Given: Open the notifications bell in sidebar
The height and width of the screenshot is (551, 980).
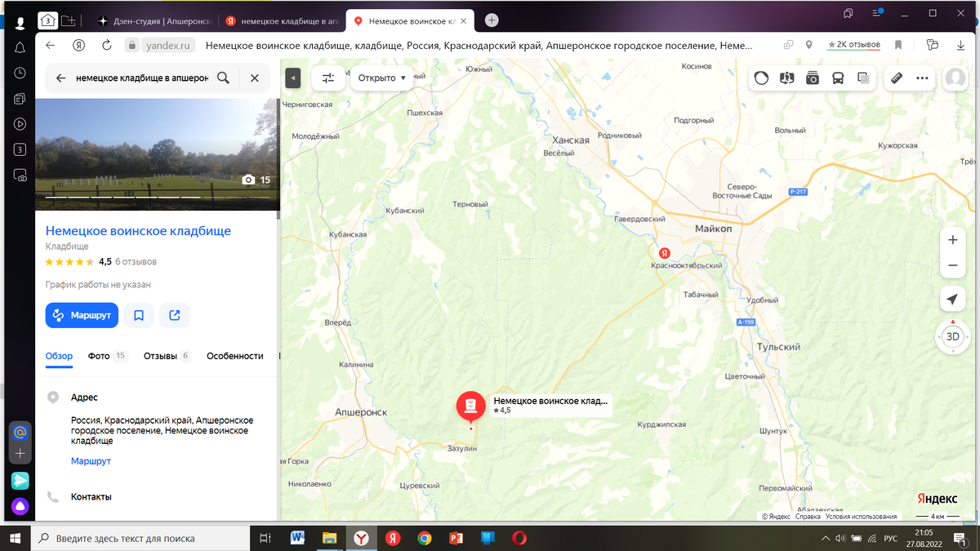Looking at the screenshot, I should (x=20, y=48).
